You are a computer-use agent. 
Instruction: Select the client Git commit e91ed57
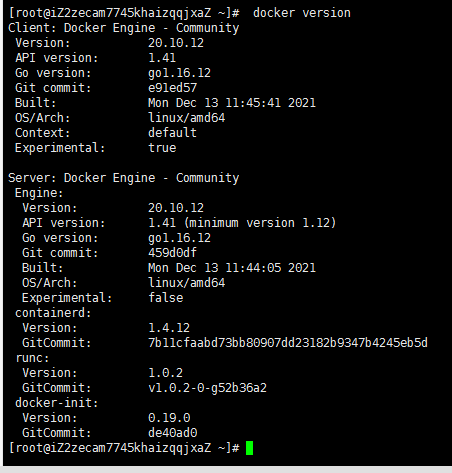click(x=173, y=88)
